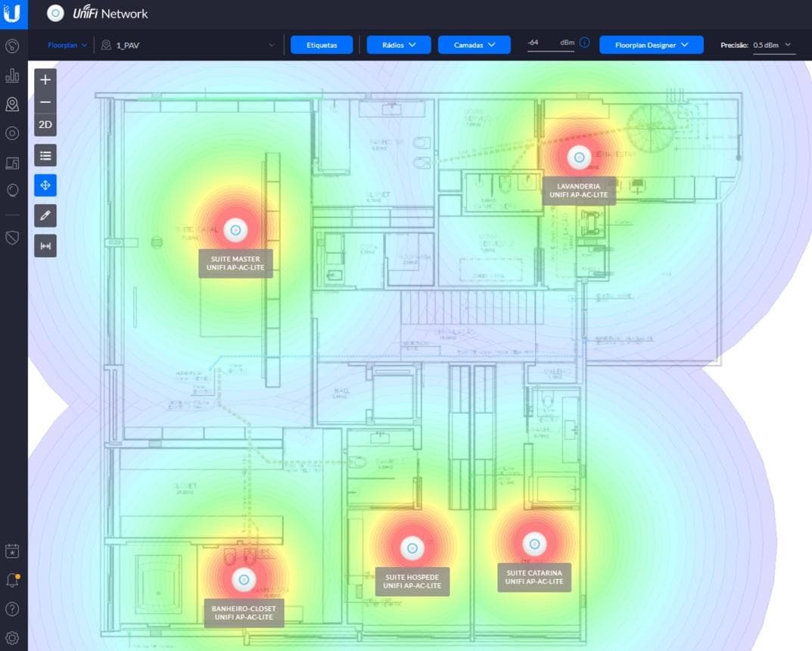Image resolution: width=812 pixels, height=651 pixels.
Task: Open the Help question mark icon
Action: pos(12,609)
